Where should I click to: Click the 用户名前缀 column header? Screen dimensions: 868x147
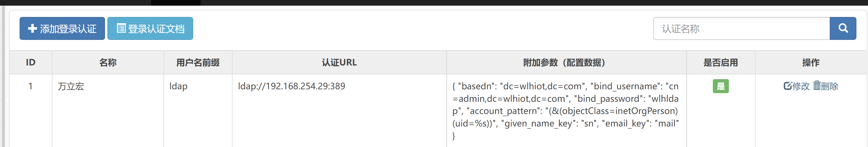(x=198, y=62)
